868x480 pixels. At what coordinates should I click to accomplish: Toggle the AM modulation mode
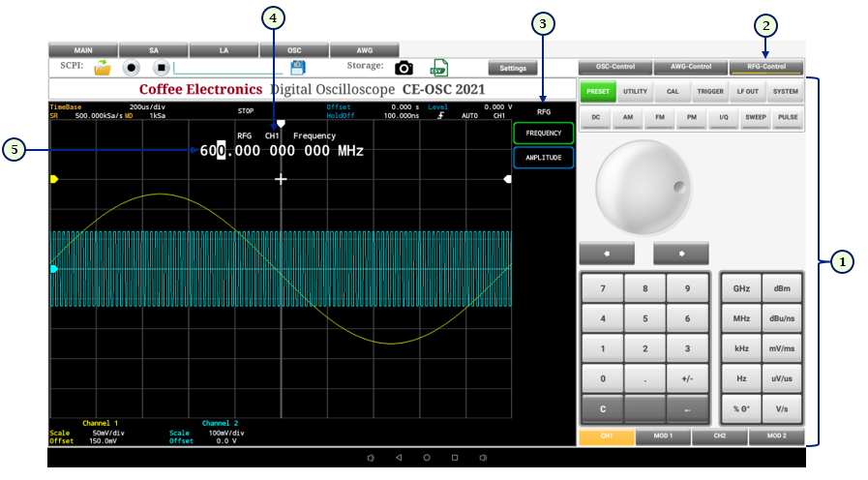coord(630,117)
